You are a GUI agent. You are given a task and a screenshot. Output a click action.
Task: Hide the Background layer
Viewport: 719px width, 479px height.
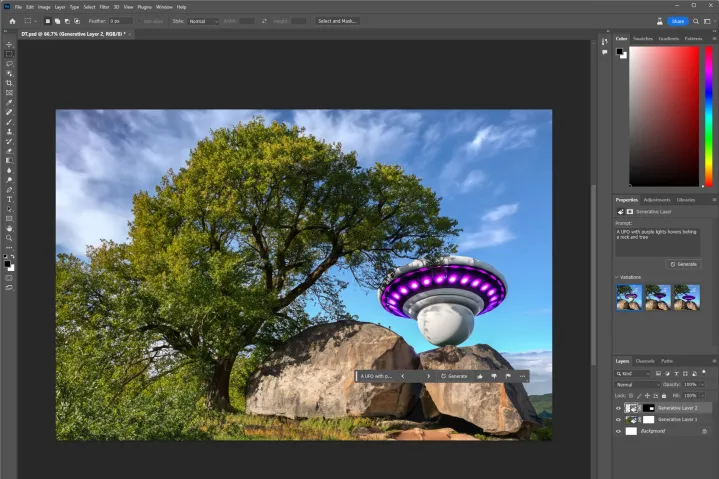click(x=618, y=431)
